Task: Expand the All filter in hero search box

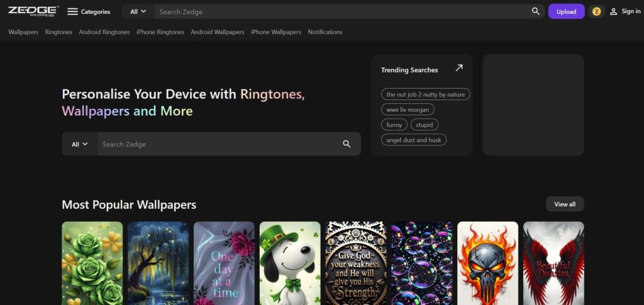Action: coord(79,144)
